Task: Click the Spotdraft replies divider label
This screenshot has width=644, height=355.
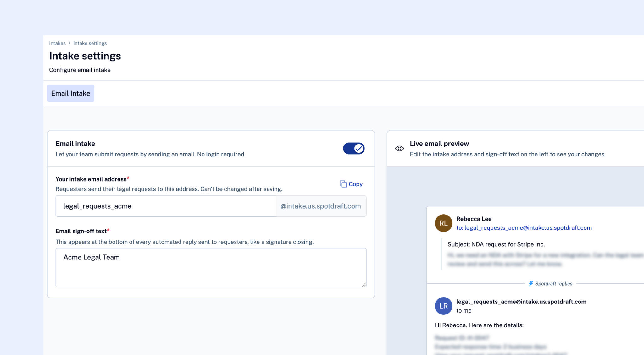Action: pyautogui.click(x=553, y=284)
